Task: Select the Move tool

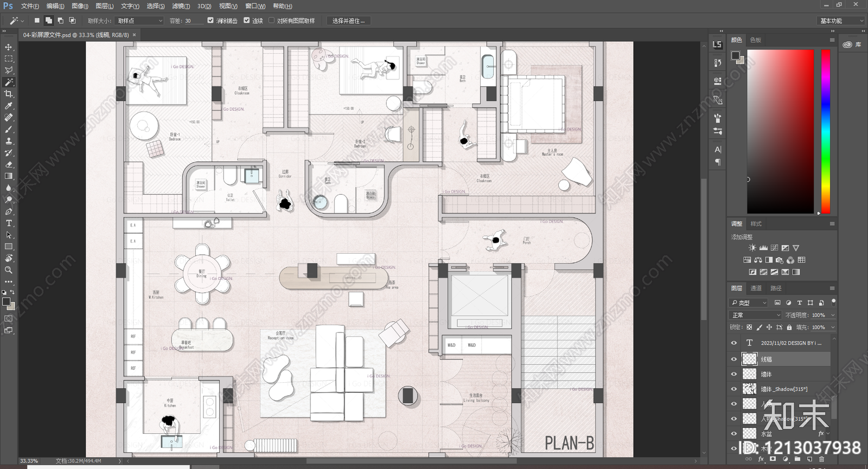Action: pyautogui.click(x=9, y=47)
